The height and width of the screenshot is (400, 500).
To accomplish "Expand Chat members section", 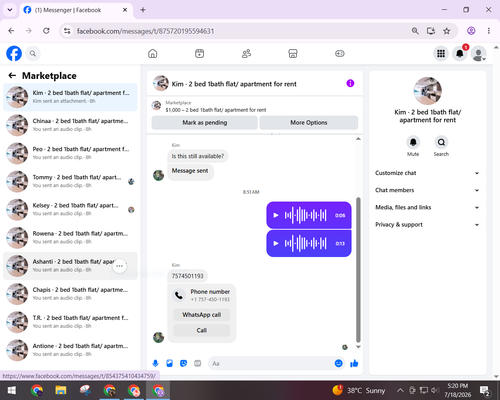I will (427, 190).
